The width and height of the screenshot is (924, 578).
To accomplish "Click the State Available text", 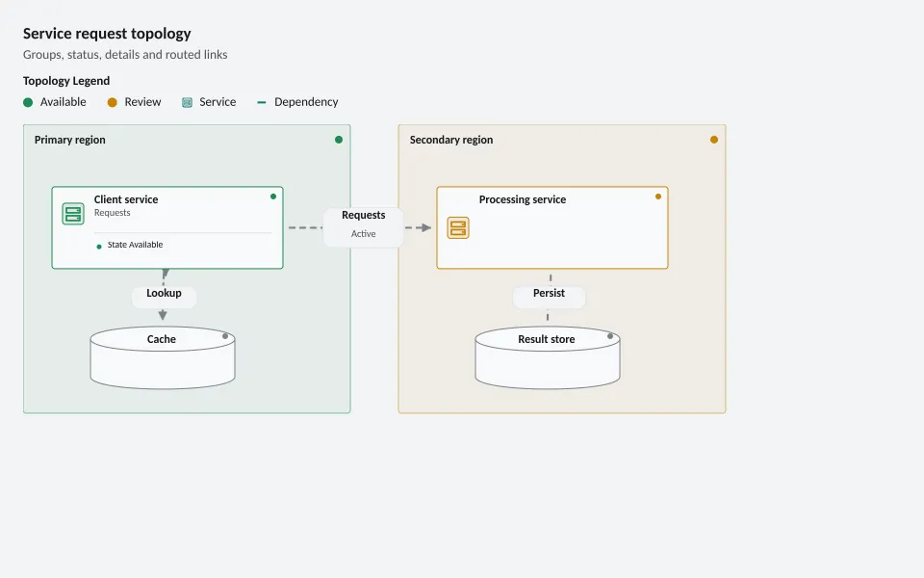I will [x=135, y=245].
